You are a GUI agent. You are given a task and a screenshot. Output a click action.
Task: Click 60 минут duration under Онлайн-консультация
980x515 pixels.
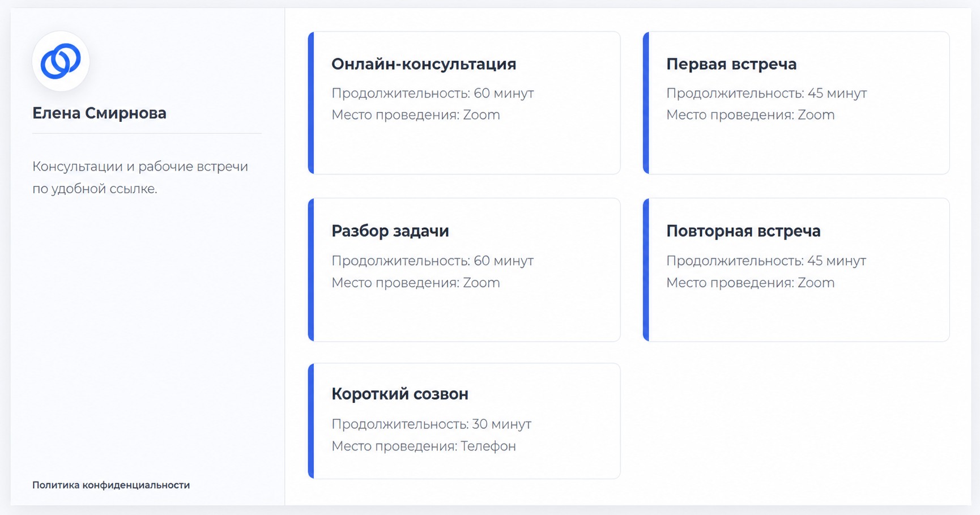(x=504, y=93)
